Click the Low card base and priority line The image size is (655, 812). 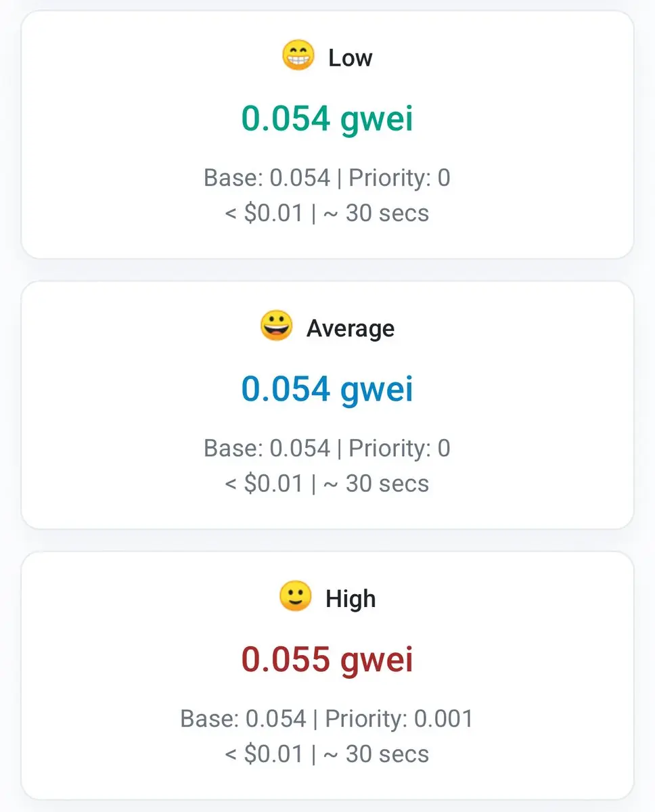(327, 178)
